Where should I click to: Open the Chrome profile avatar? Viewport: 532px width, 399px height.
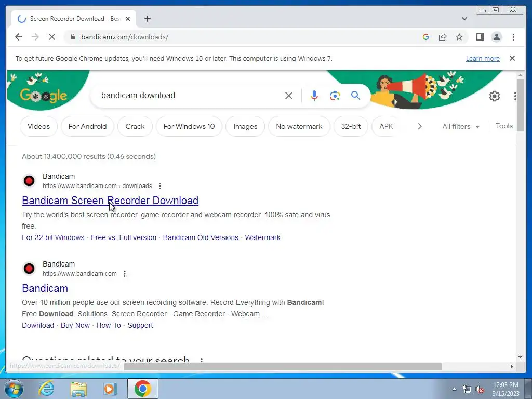coord(496,37)
